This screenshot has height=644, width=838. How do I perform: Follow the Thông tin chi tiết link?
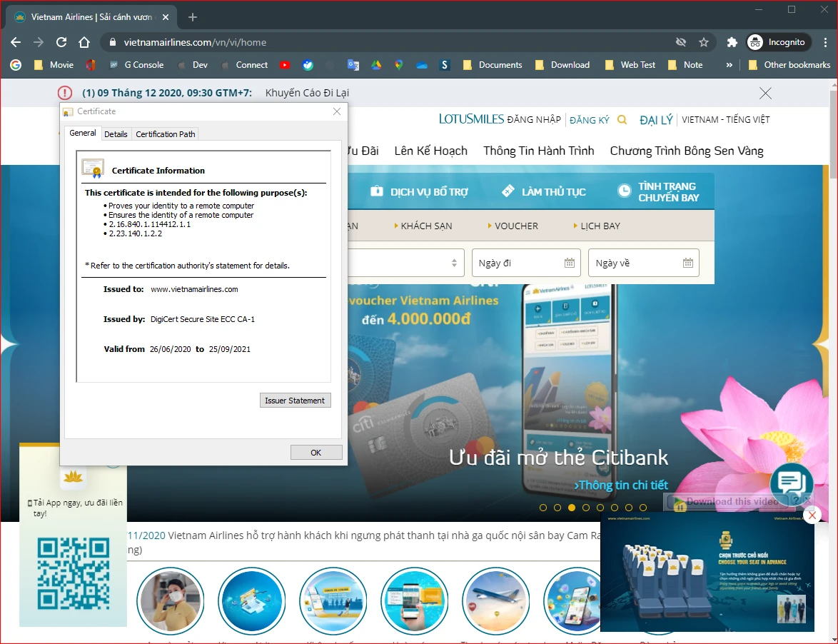pyautogui.click(x=621, y=485)
